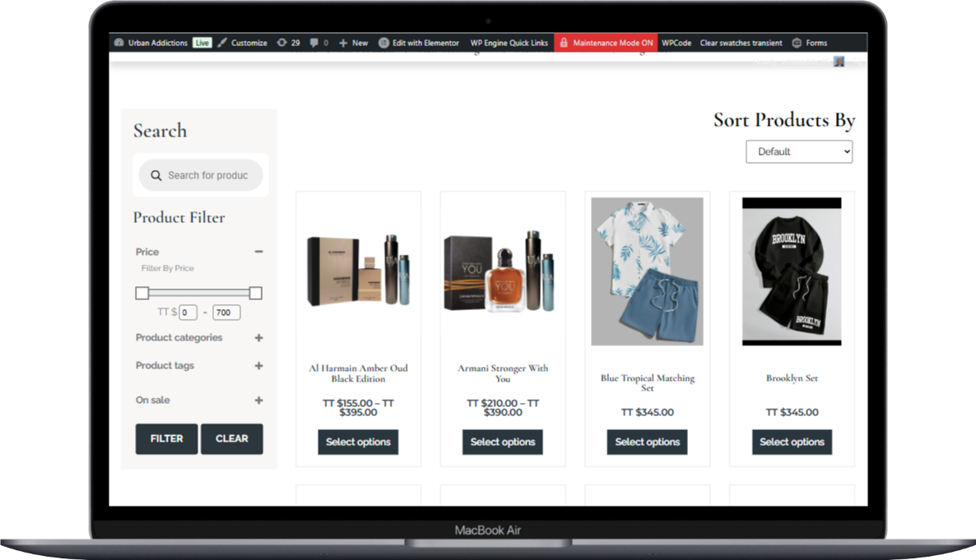Open the 29 pending updates icon
976x560 pixels.
coord(282,43)
